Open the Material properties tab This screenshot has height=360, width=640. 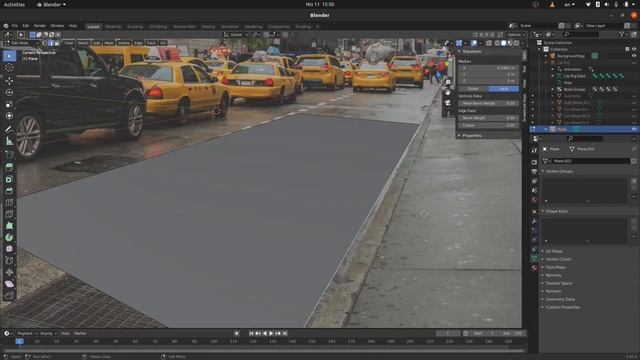tap(534, 268)
